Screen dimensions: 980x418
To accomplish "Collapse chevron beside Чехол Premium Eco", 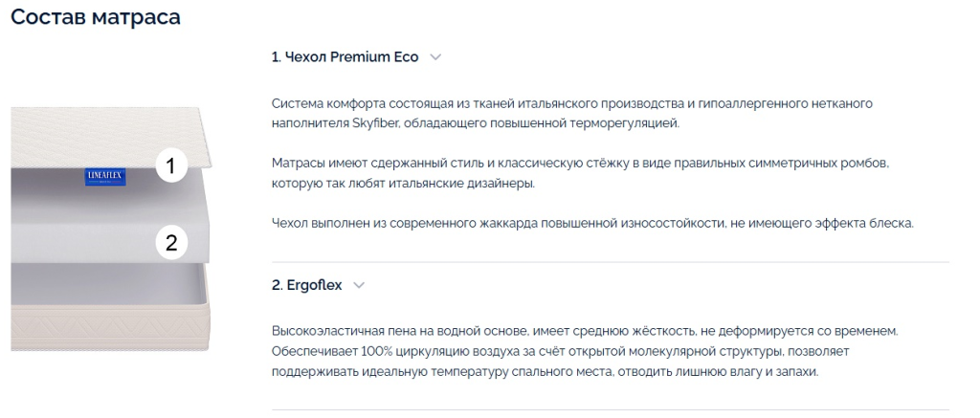I will 435,56.
